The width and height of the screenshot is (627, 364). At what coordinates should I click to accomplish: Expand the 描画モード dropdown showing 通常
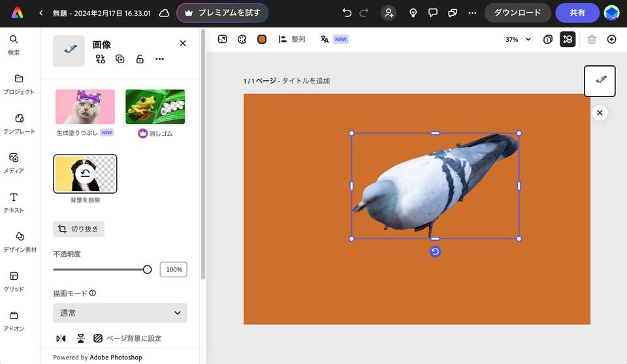120,313
